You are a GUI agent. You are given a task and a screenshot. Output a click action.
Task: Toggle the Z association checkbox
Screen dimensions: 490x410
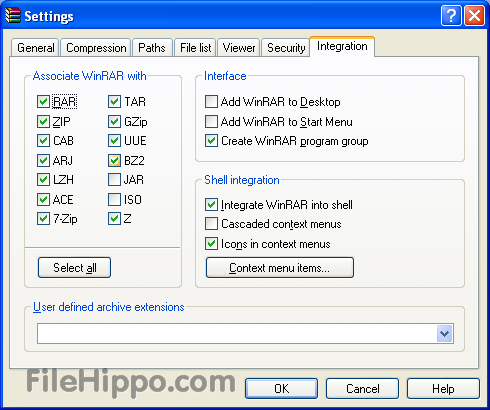pos(114,219)
